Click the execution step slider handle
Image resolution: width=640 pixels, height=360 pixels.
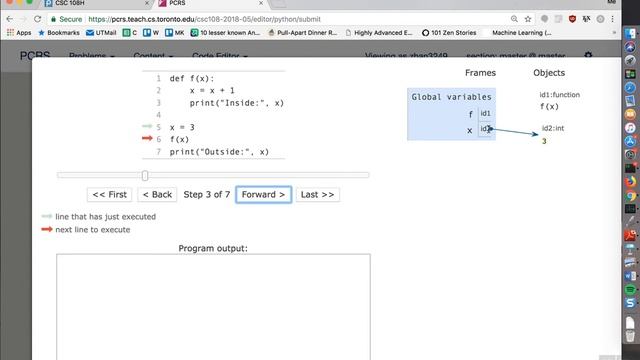pyautogui.click(x=145, y=176)
